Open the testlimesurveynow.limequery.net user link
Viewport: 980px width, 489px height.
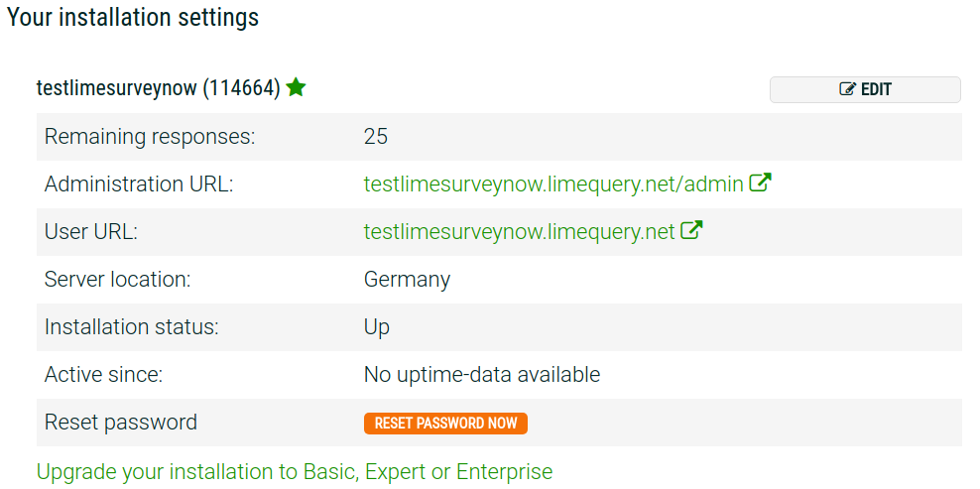pos(519,232)
